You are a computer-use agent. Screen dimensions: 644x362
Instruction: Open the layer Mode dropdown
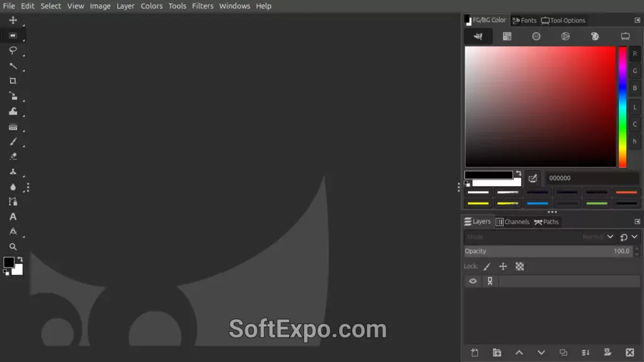point(540,237)
